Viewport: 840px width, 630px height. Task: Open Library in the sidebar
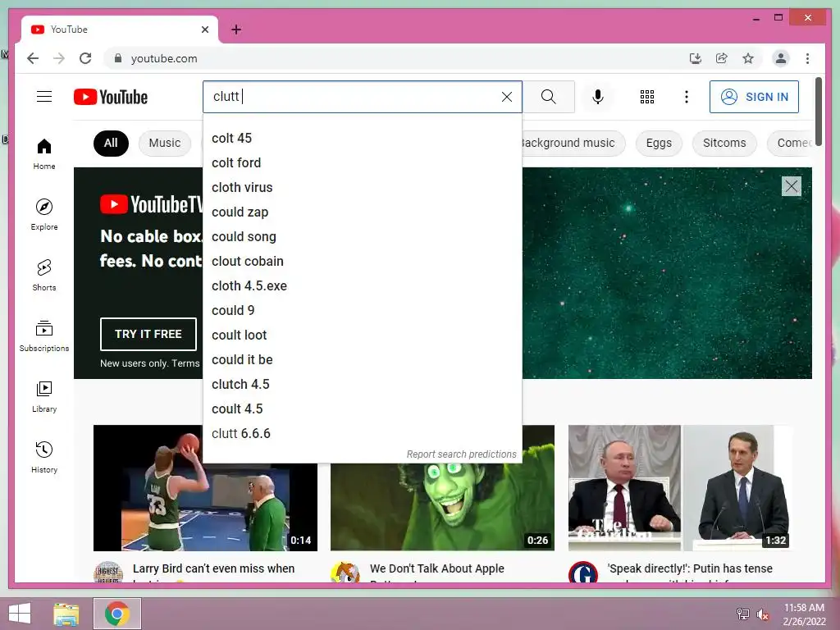click(x=44, y=396)
